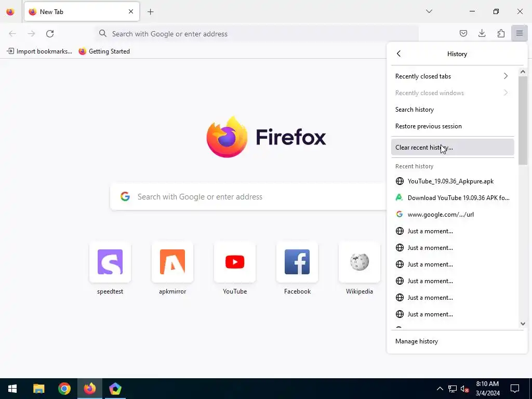The width and height of the screenshot is (532, 399).
Task: Focus the center Google search box
Action: tap(248, 196)
